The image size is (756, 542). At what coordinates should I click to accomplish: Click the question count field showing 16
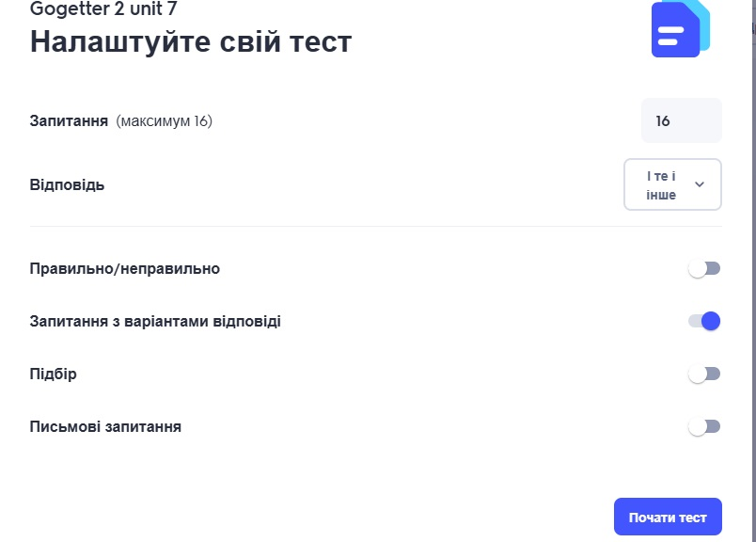[x=681, y=120]
